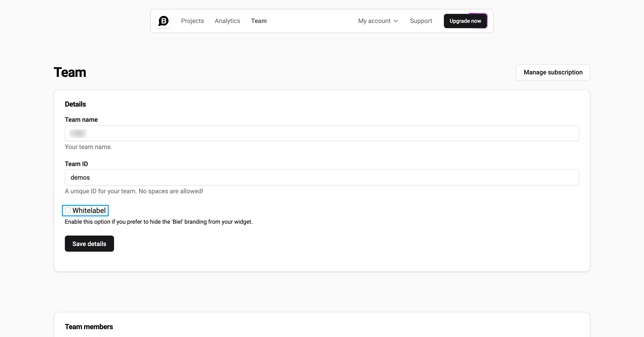Select the Team nav item
The width and height of the screenshot is (644, 337).
click(259, 21)
